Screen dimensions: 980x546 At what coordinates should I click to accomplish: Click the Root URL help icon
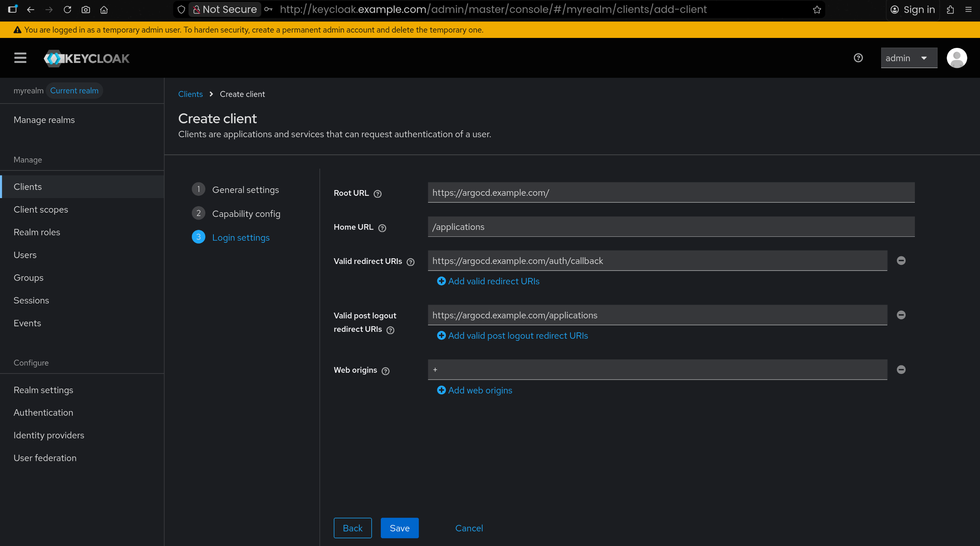coord(377,194)
